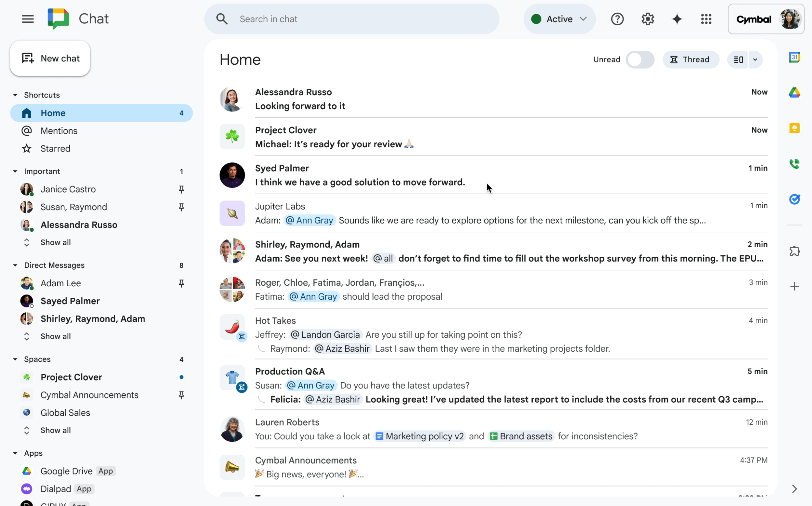Open the Starred shortcut
Screen dimensions: 812x506
pyautogui.click(x=56, y=149)
